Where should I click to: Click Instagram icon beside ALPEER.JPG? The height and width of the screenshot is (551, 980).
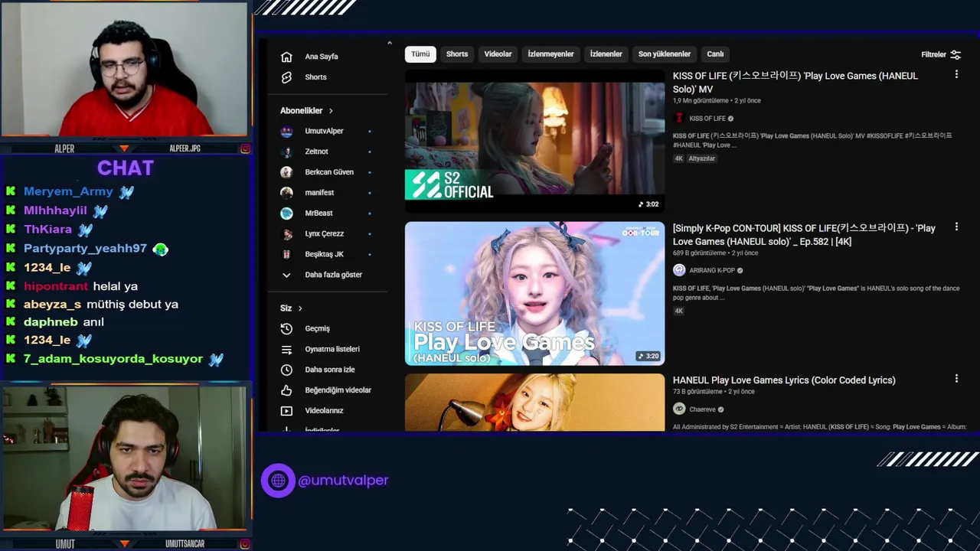click(245, 148)
